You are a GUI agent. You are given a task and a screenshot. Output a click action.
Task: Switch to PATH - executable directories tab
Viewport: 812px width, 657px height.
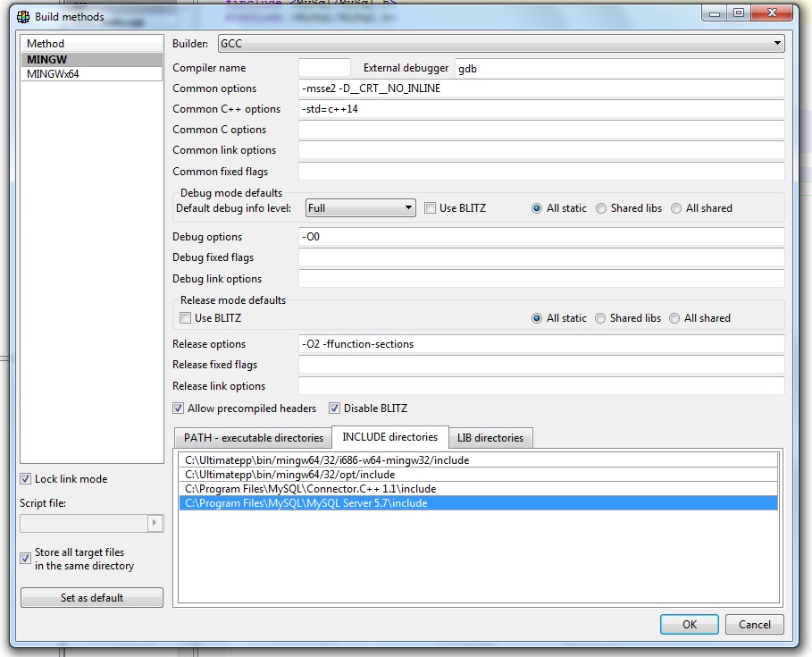coord(254,438)
